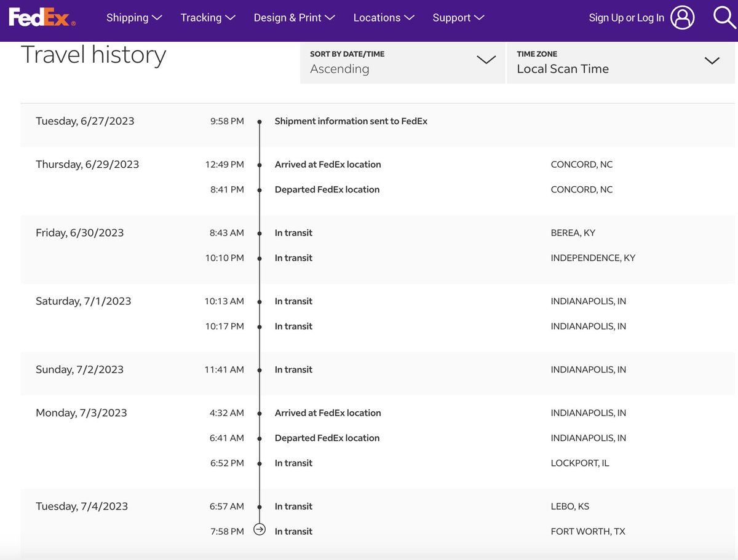The width and height of the screenshot is (738, 560).
Task: Open the Shipping menu
Action: (x=134, y=18)
